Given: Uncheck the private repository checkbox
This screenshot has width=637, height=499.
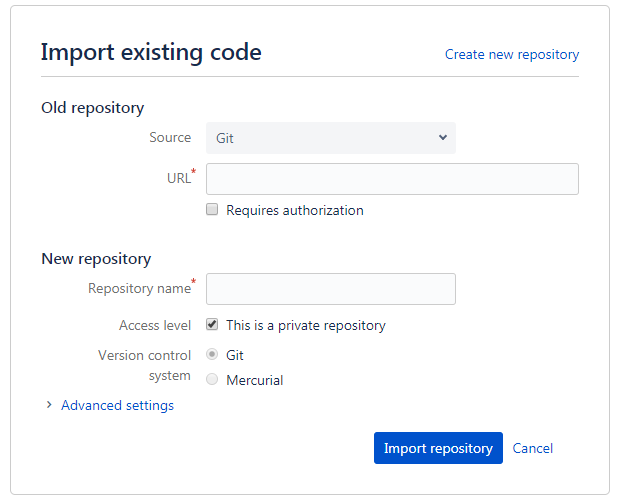Looking at the screenshot, I should [x=212, y=325].
